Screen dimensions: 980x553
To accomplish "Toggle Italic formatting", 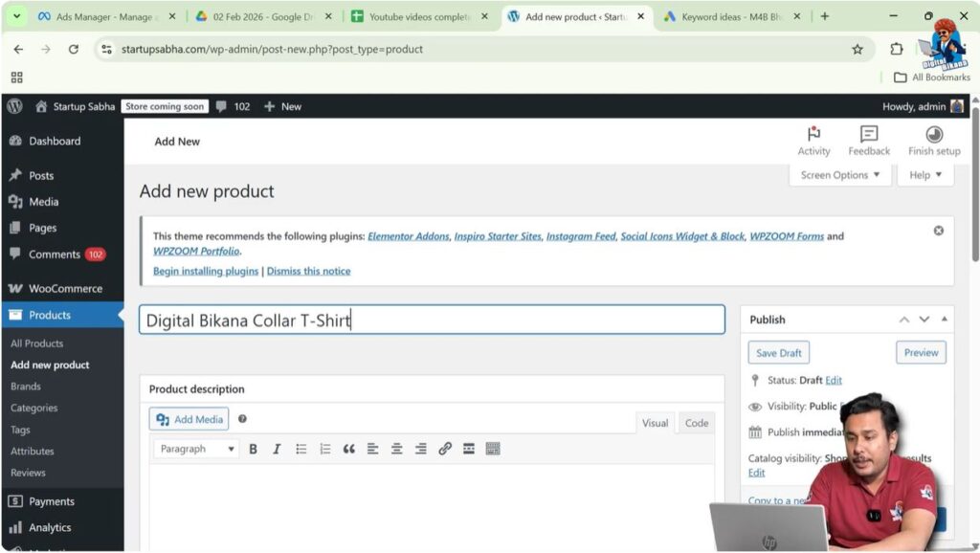I will click(277, 448).
